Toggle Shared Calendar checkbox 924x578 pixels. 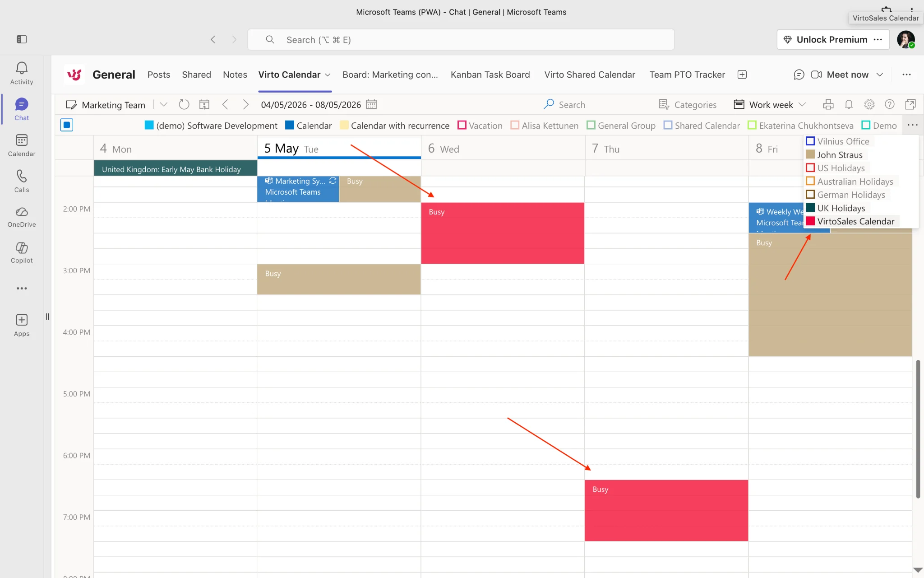[x=668, y=125]
